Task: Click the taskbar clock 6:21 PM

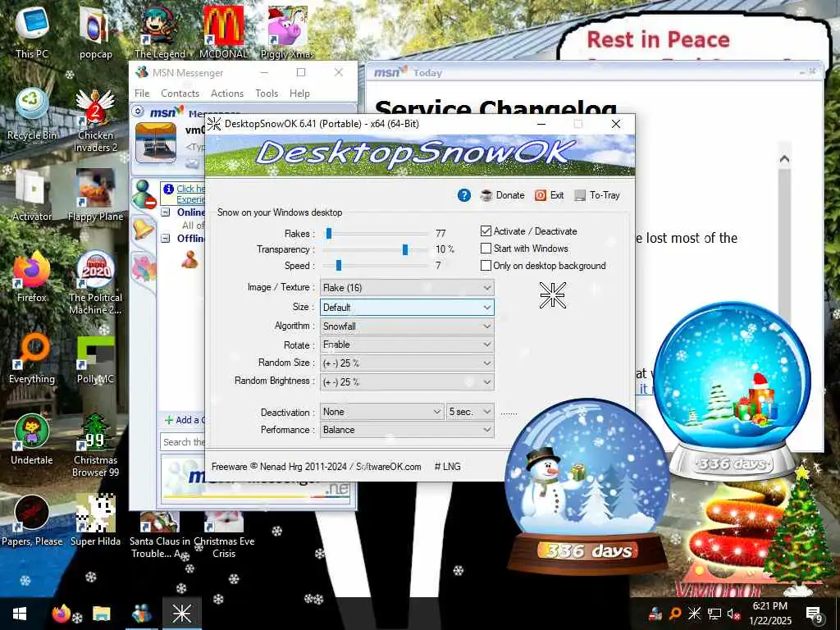Action: coord(769,606)
